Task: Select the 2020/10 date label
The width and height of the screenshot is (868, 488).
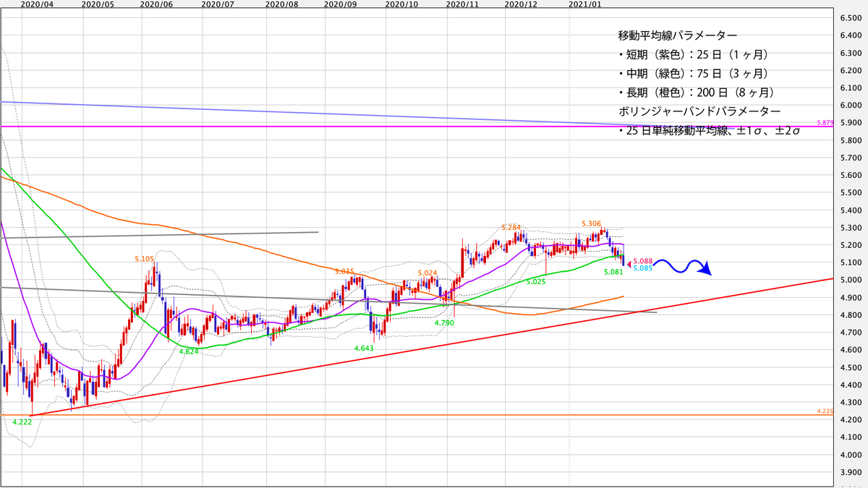Action: (400, 4)
